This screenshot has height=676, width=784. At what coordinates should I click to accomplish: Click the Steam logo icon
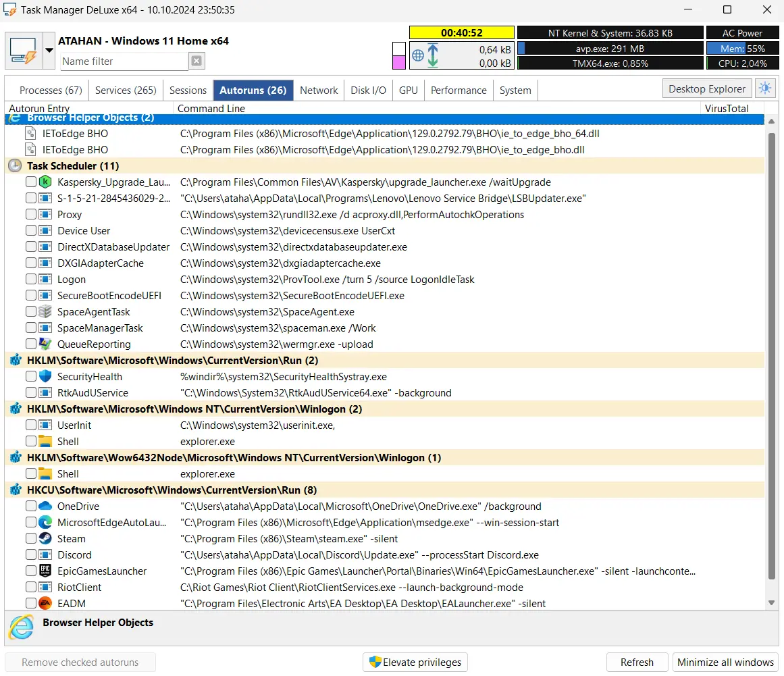click(x=45, y=538)
